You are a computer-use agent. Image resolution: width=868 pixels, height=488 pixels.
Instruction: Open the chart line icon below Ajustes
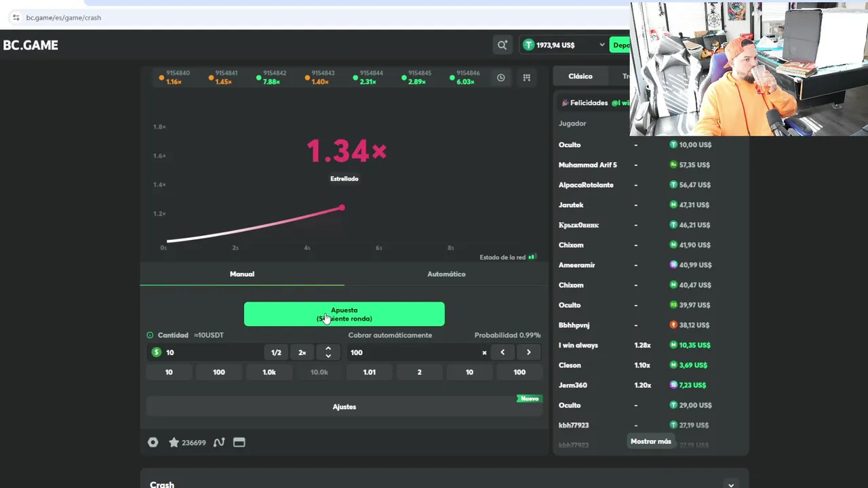(x=218, y=443)
